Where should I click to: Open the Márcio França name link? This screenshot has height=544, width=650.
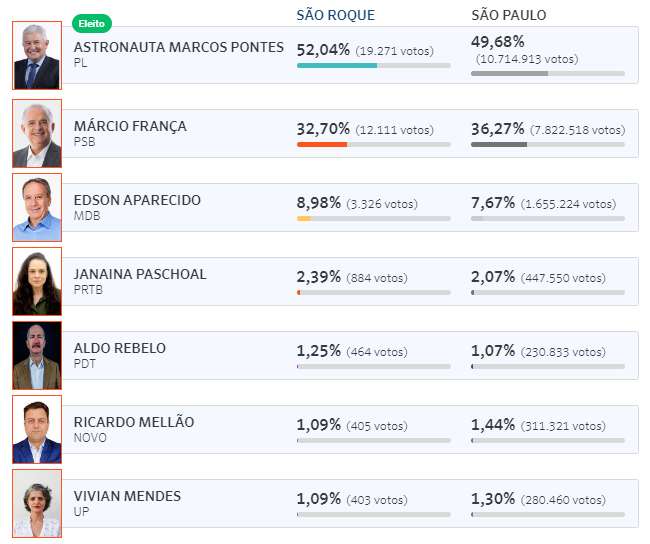130,126
